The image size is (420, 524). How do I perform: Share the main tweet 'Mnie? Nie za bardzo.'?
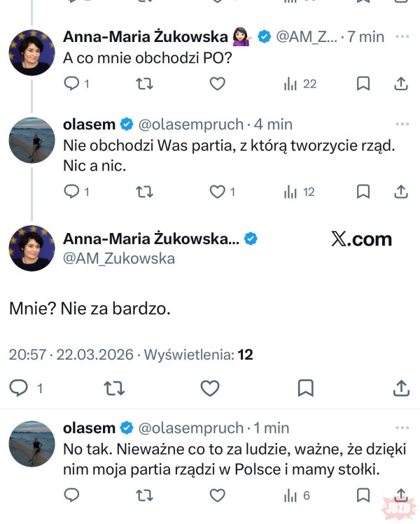401,388
